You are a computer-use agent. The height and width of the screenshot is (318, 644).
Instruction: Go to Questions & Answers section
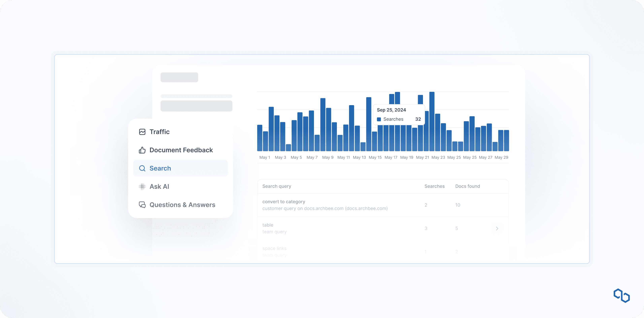point(182,205)
